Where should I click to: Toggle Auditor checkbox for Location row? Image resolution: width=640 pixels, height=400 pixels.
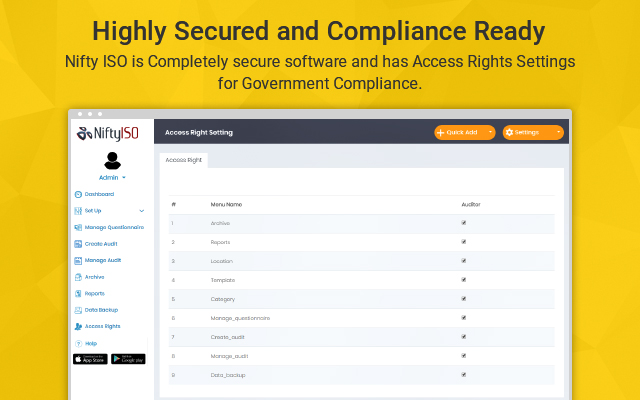[x=464, y=261]
